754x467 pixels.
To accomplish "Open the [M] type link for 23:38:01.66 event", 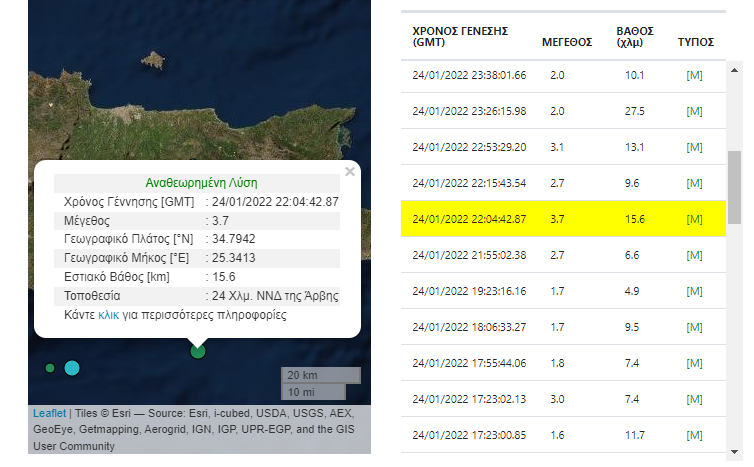I will tap(694, 75).
